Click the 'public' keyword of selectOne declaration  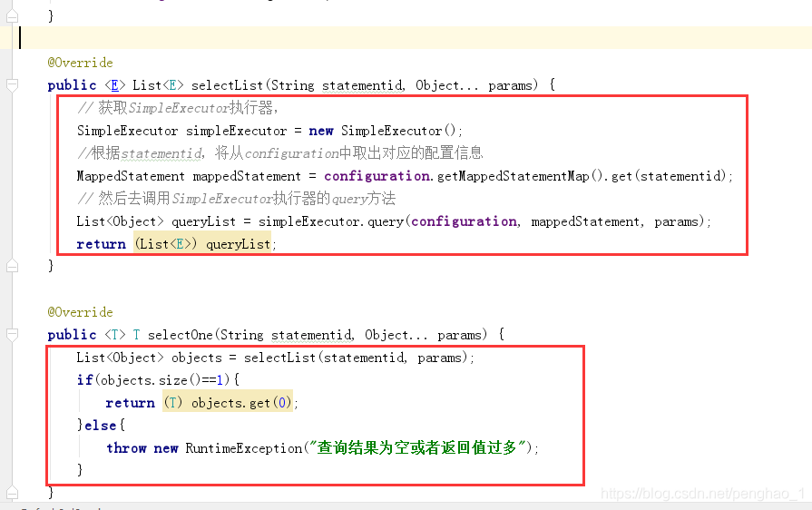click(72, 335)
